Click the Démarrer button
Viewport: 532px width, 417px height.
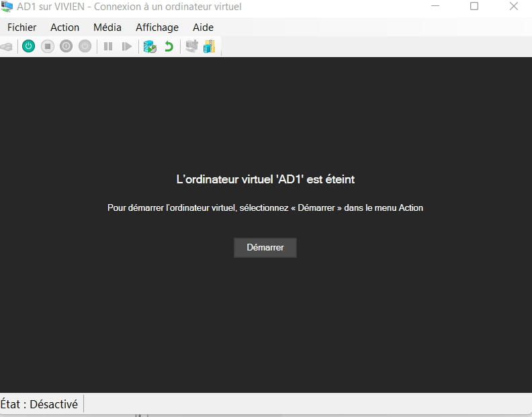(265, 248)
